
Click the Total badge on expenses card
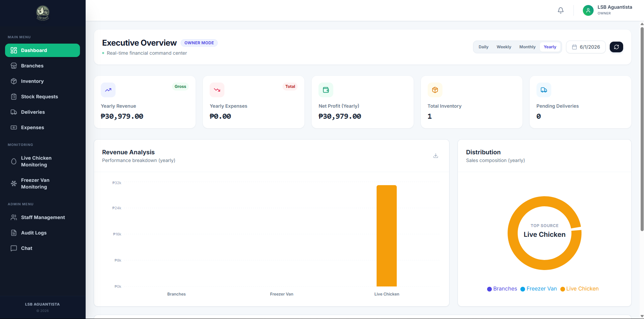pos(290,87)
